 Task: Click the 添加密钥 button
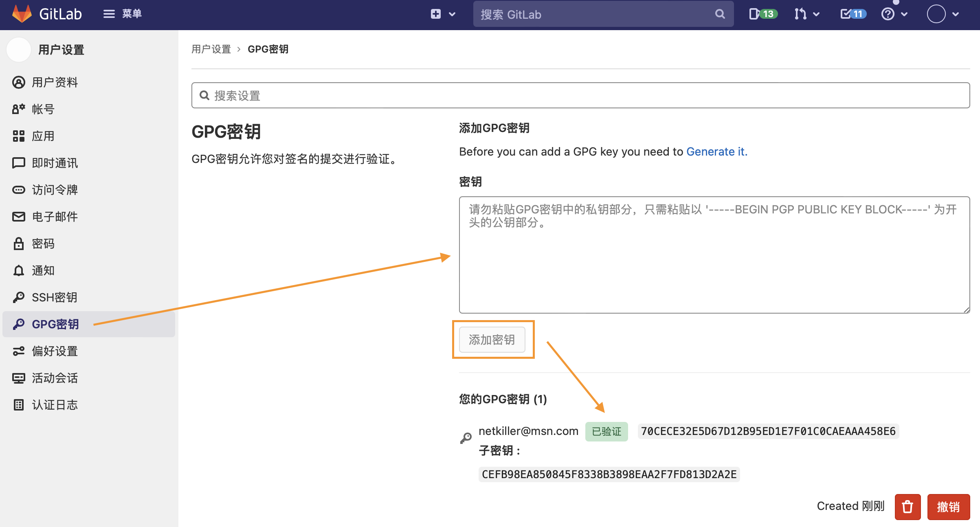pos(492,340)
